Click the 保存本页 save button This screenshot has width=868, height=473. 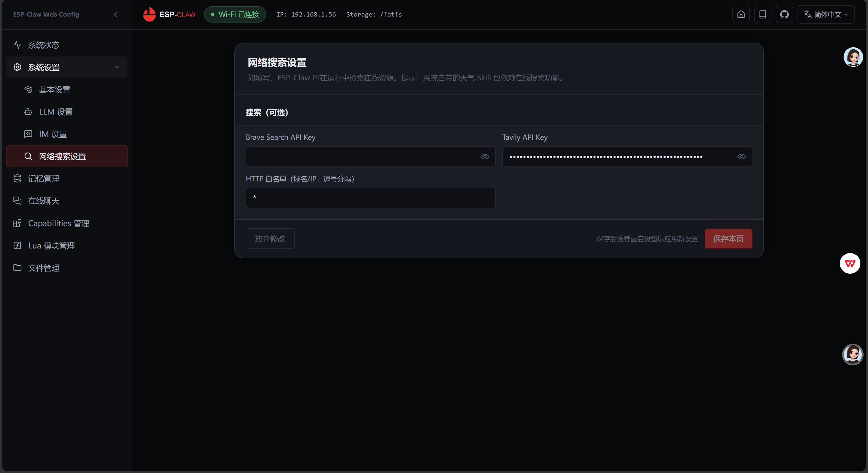[728, 238]
